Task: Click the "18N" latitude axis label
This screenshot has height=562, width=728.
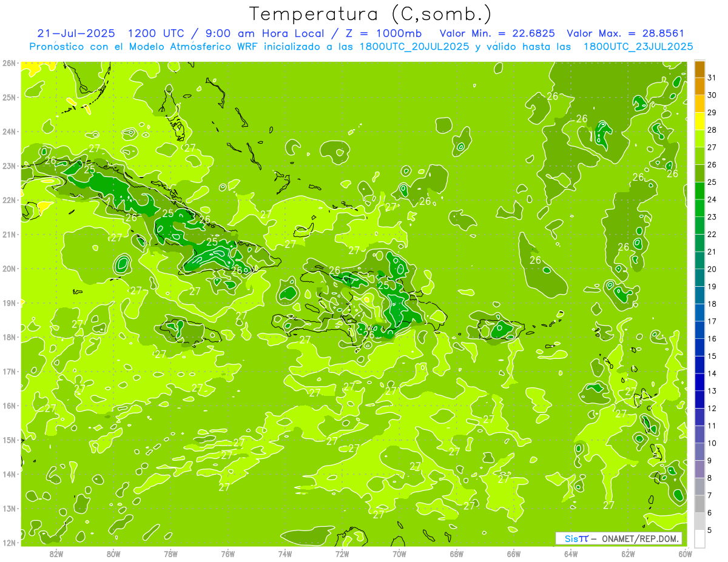Action: pyautogui.click(x=9, y=337)
